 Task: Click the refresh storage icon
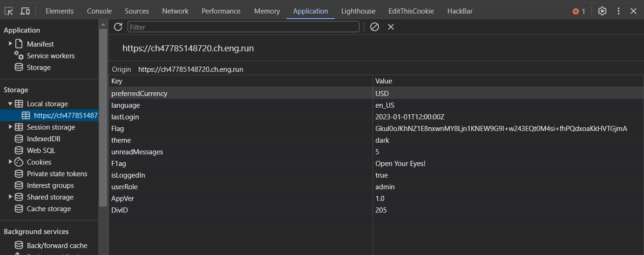(x=118, y=27)
